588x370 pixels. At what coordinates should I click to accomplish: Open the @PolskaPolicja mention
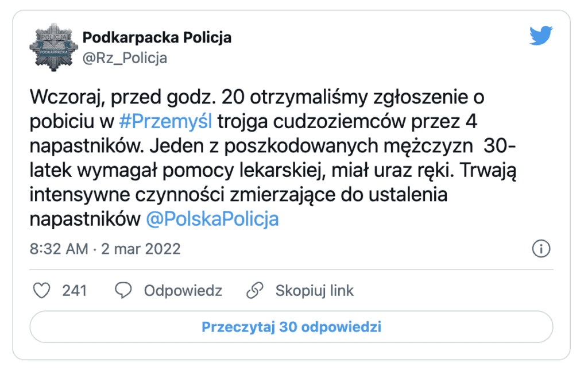212,219
